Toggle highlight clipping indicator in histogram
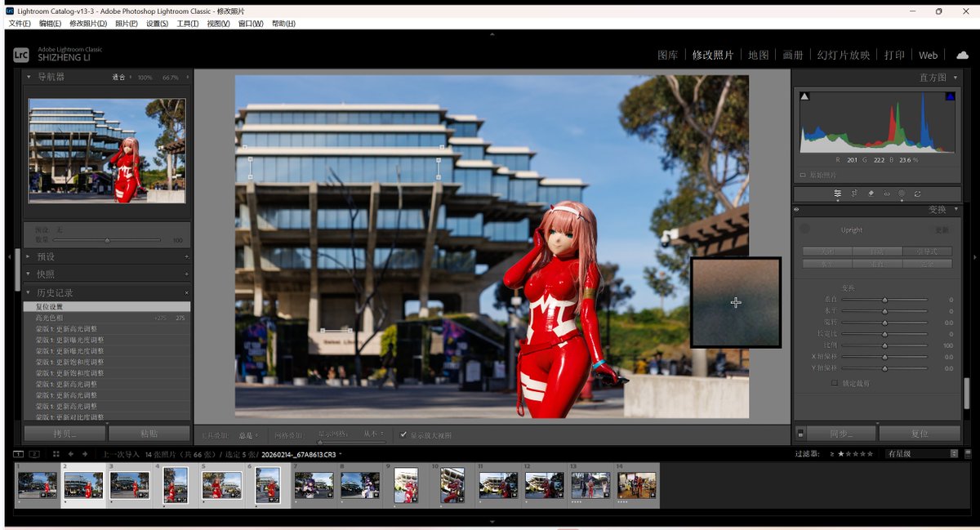Screen dimensions: 980x530 point(950,96)
